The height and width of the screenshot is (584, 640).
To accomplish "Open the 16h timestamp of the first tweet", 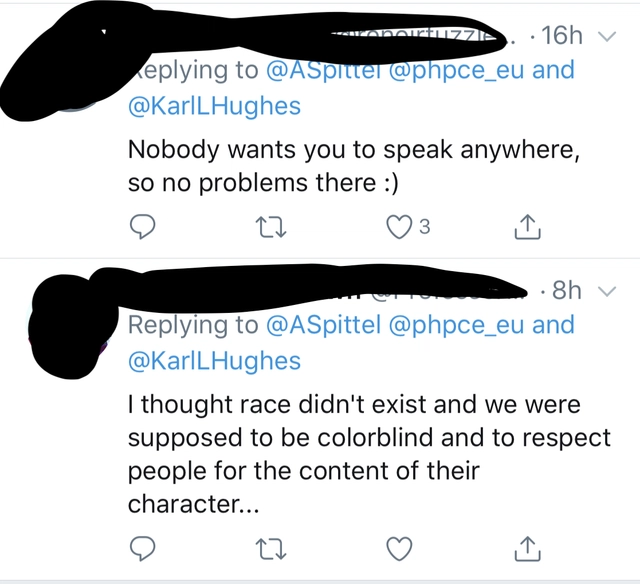I will point(562,36).
